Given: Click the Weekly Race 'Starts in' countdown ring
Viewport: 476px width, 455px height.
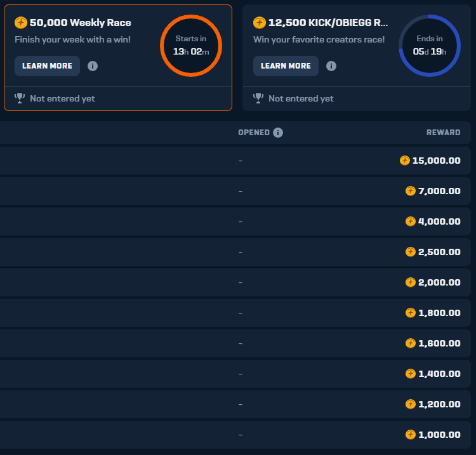Looking at the screenshot, I should (x=191, y=46).
